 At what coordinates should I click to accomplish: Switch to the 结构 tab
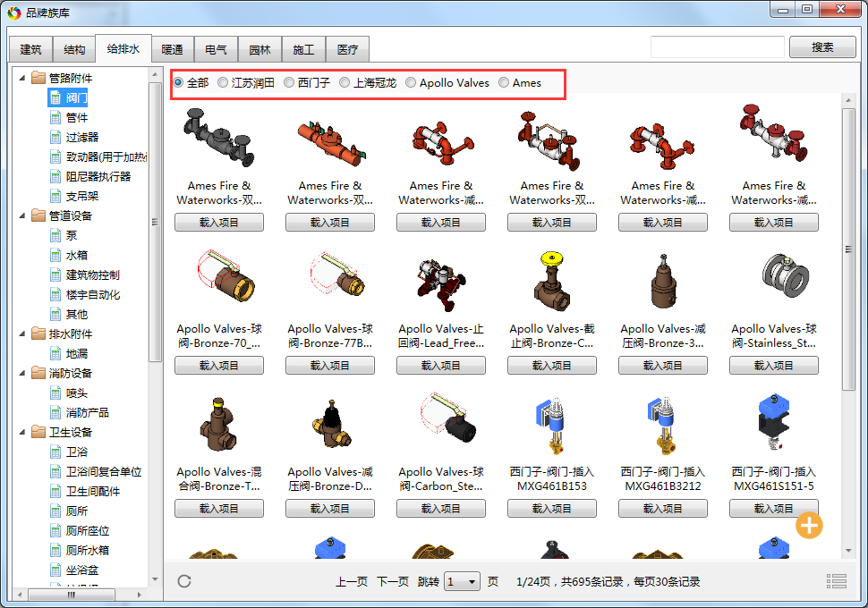pos(74,49)
